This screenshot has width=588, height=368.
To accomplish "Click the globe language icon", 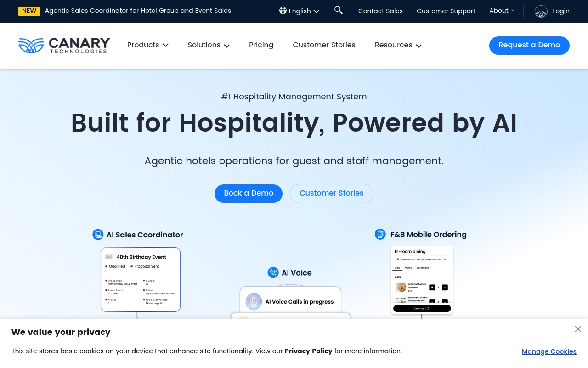I will [283, 11].
